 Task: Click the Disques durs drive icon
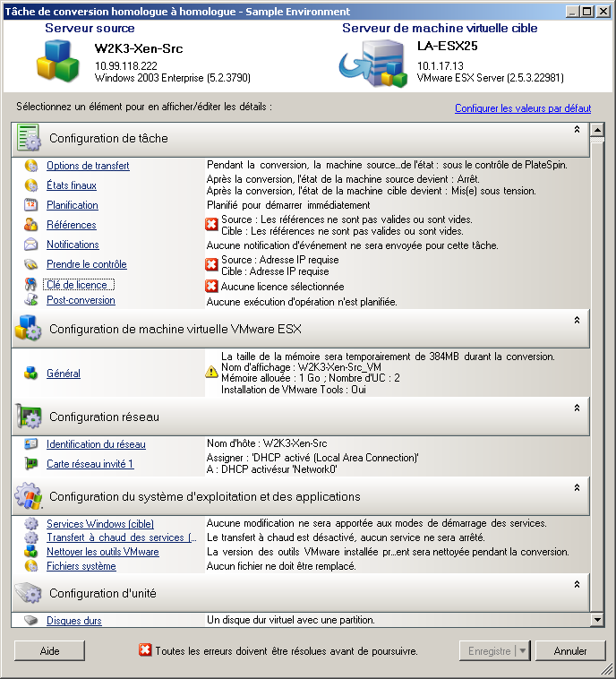point(30,620)
